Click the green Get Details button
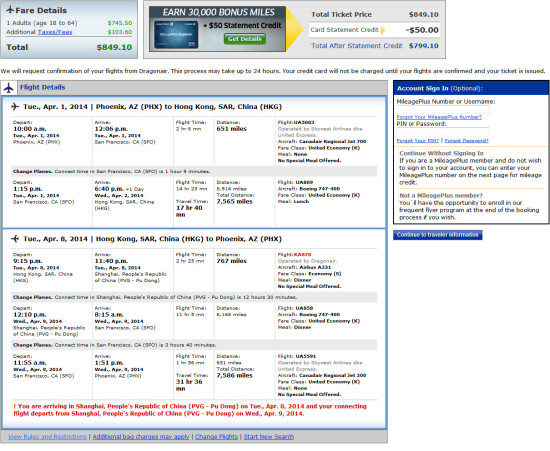550x451 pixels. point(244,39)
